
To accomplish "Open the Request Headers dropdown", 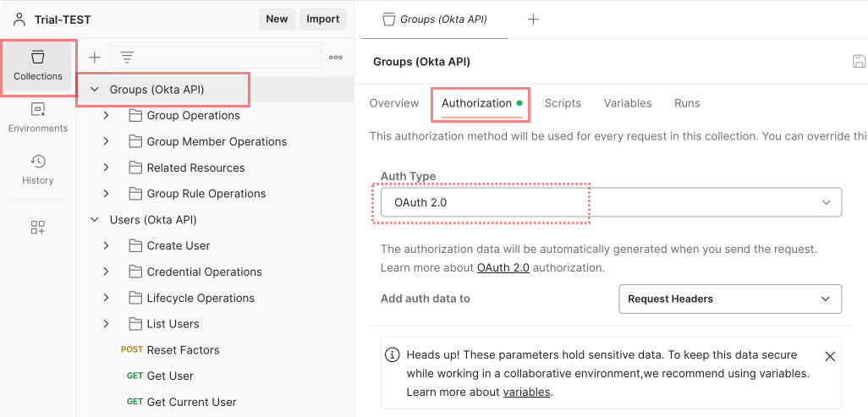I will (x=729, y=299).
